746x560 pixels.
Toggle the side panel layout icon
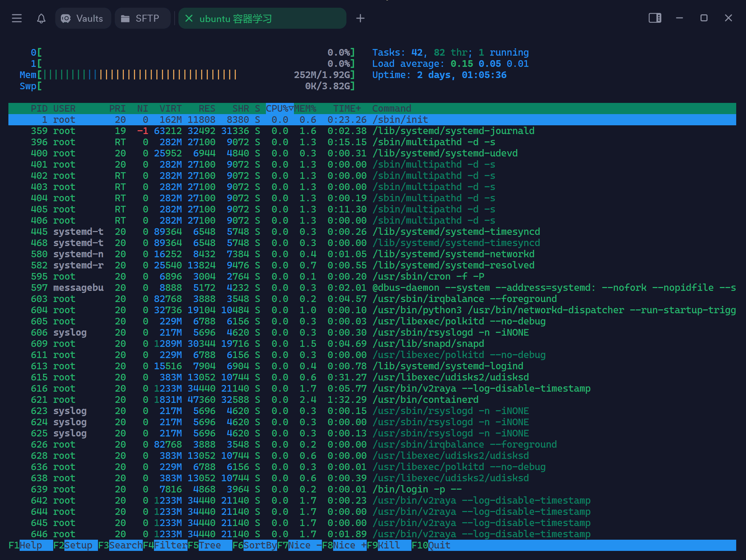pos(655,18)
